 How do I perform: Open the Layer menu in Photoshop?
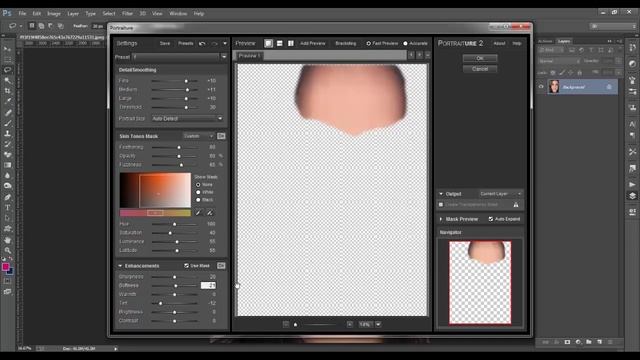click(x=73, y=13)
